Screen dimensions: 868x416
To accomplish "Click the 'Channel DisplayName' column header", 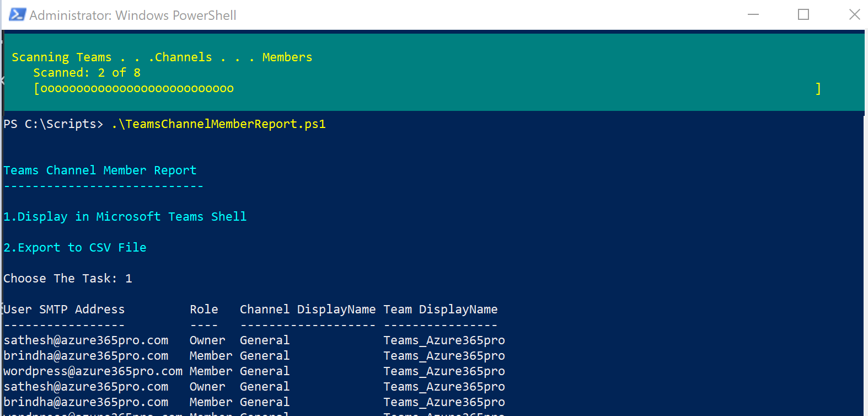I will [x=308, y=310].
